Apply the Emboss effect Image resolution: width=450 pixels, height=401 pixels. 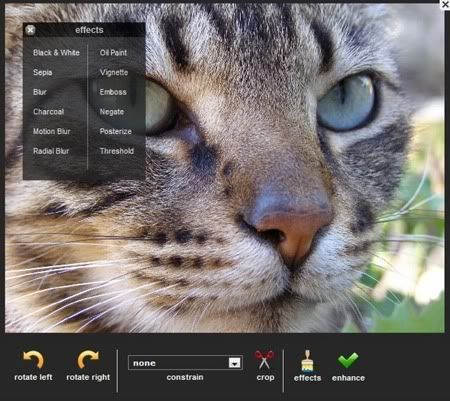click(113, 92)
